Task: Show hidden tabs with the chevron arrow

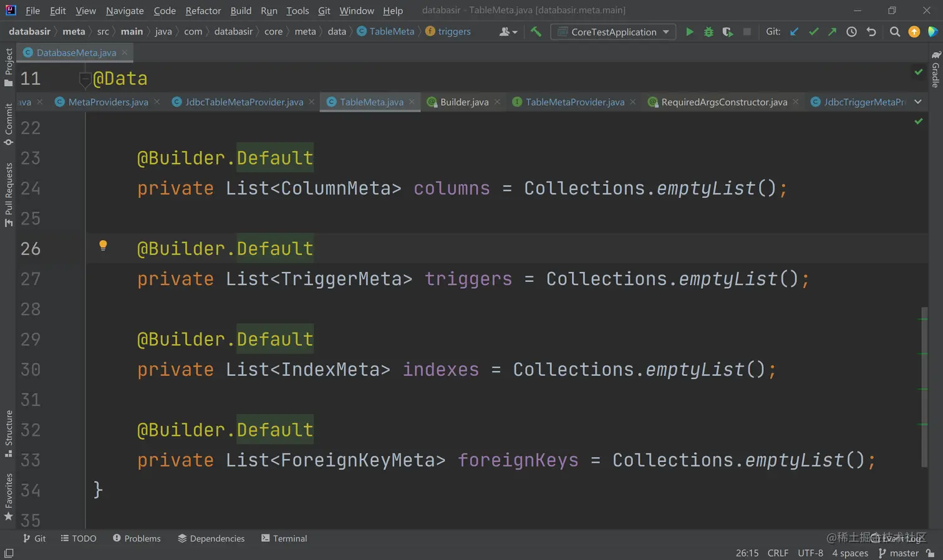Action: [918, 102]
